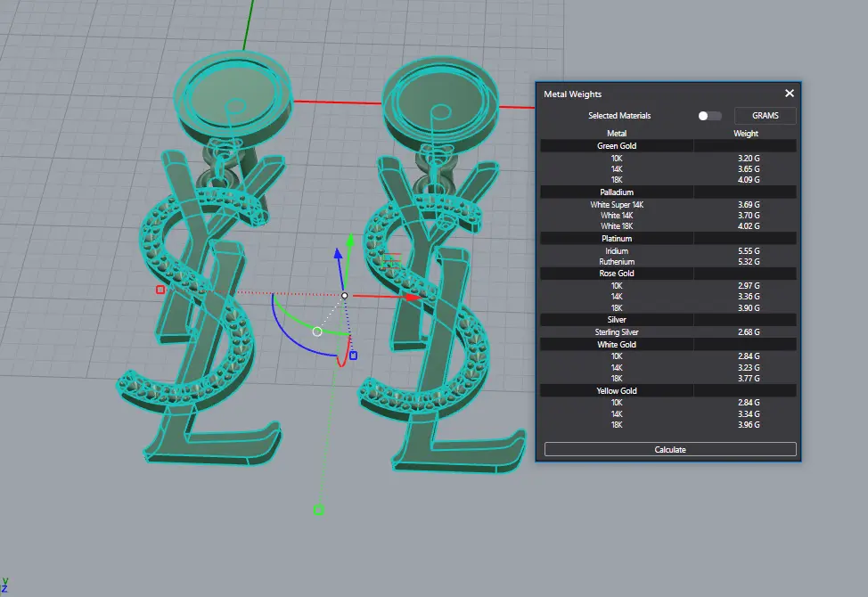
Task: Click the gumball origin point
Action: click(345, 295)
